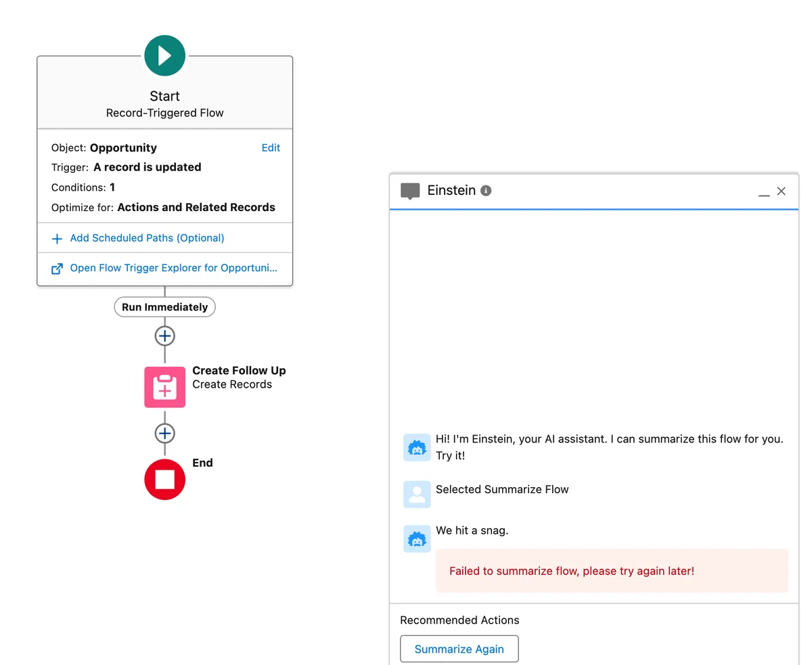Image resolution: width=812 pixels, height=665 pixels.
Task: Click the 'Failed to summarize flow' error message
Action: 612,571
